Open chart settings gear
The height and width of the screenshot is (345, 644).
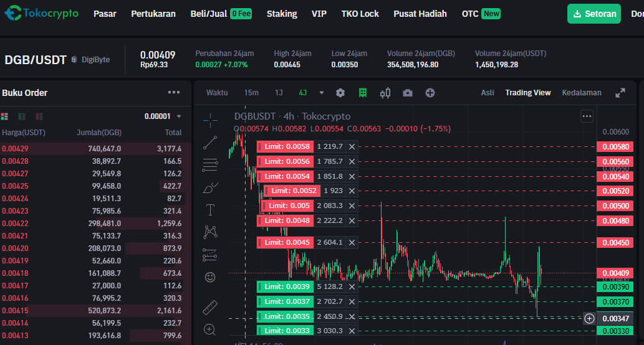coord(340,93)
